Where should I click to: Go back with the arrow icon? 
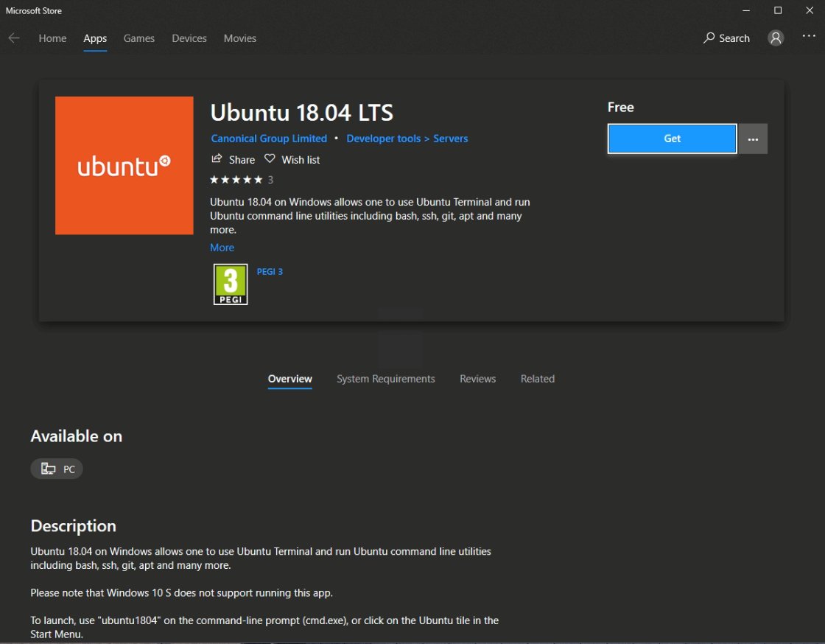click(14, 38)
